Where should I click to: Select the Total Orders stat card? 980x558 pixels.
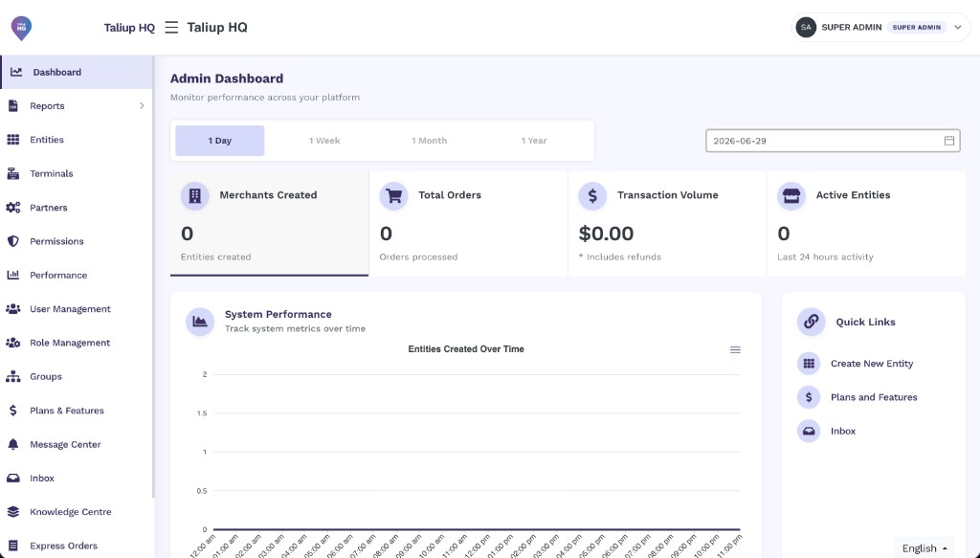tap(468, 223)
